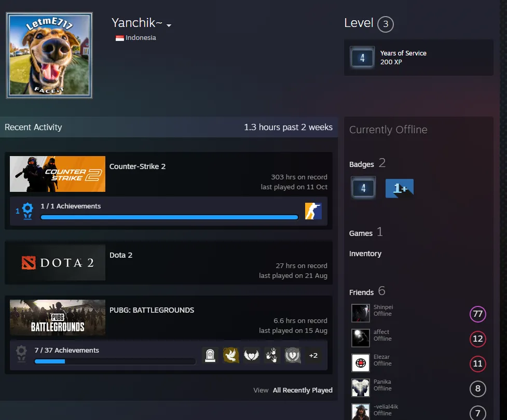Open friend -velial4ik's avatar
The width and height of the screenshot is (507, 420).
pos(361,412)
